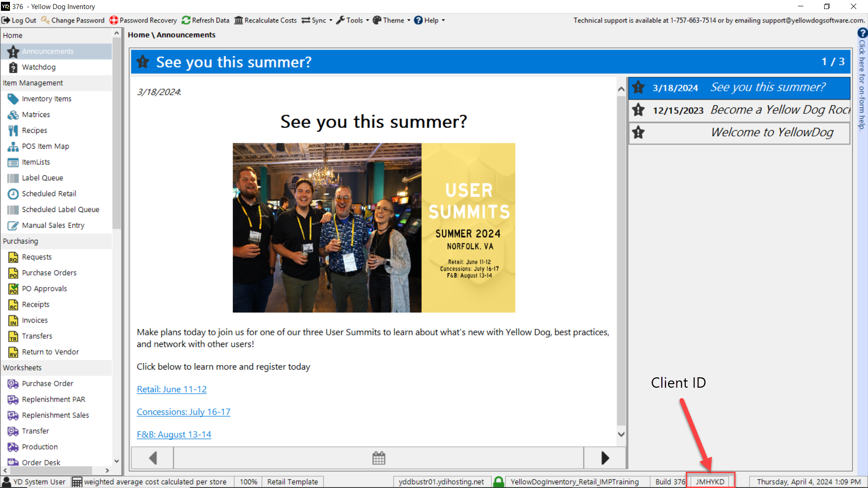This screenshot has width=868, height=488.
Task: Open the Replenishment PAR worksheet icon
Action: 13,399
